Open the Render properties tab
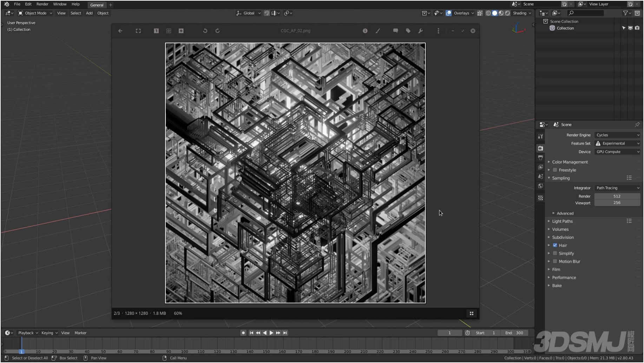 pos(540,148)
